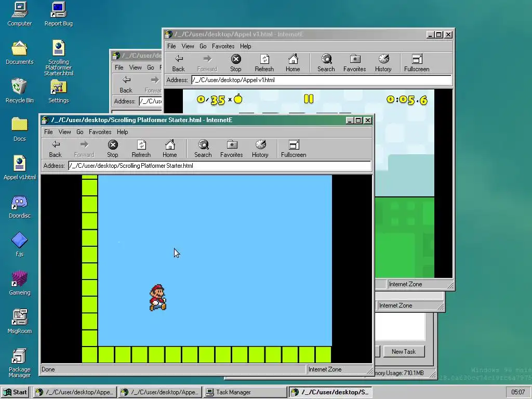Image resolution: width=532 pixels, height=399 pixels.
Task: Switch to Task Manager taskbar button
Action: 245,392
